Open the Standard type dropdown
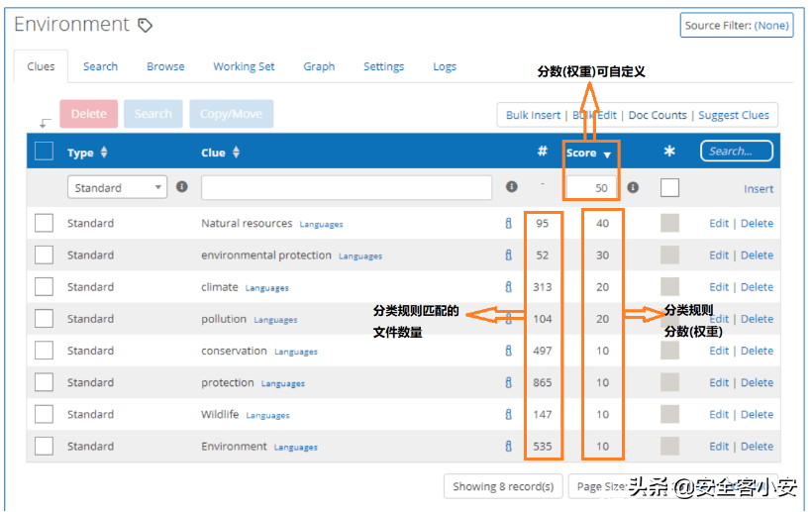Viewport: 812px width, 512px height. pyautogui.click(x=117, y=187)
